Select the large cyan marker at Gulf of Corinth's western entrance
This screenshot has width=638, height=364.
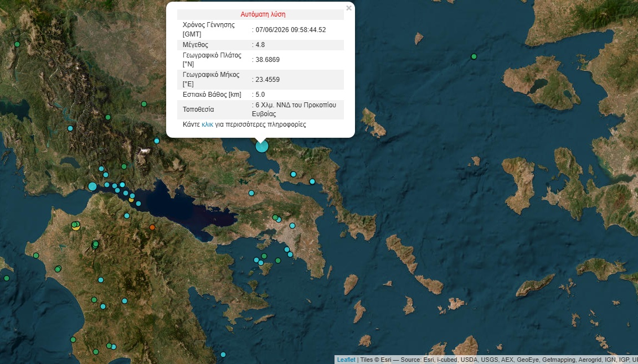coord(92,186)
